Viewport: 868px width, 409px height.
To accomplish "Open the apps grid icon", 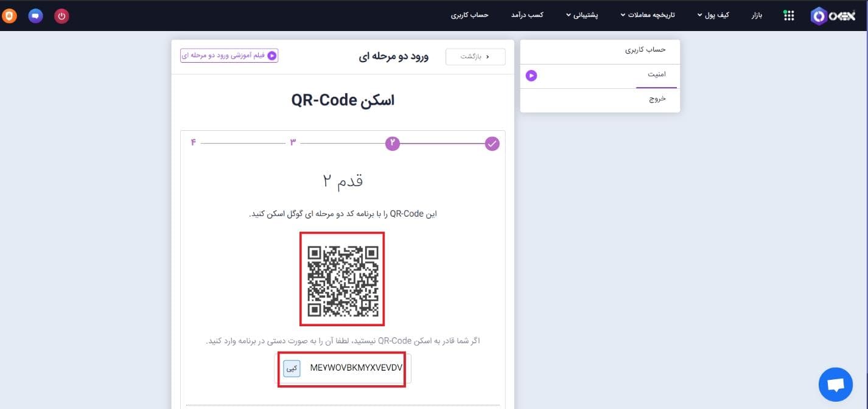I will (x=789, y=16).
